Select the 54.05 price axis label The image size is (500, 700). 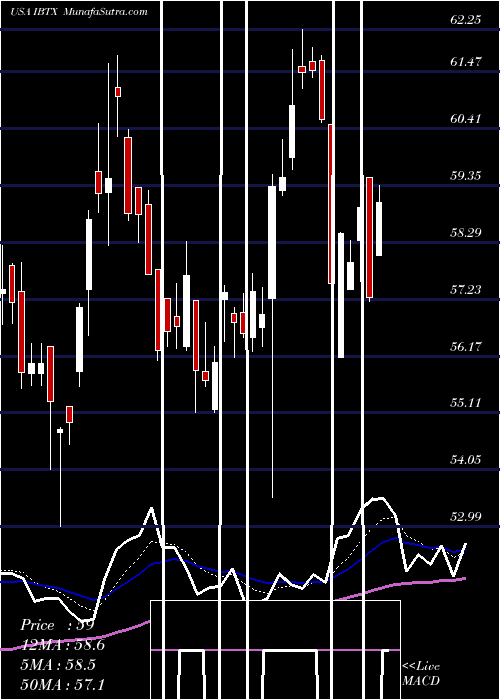pyautogui.click(x=466, y=460)
